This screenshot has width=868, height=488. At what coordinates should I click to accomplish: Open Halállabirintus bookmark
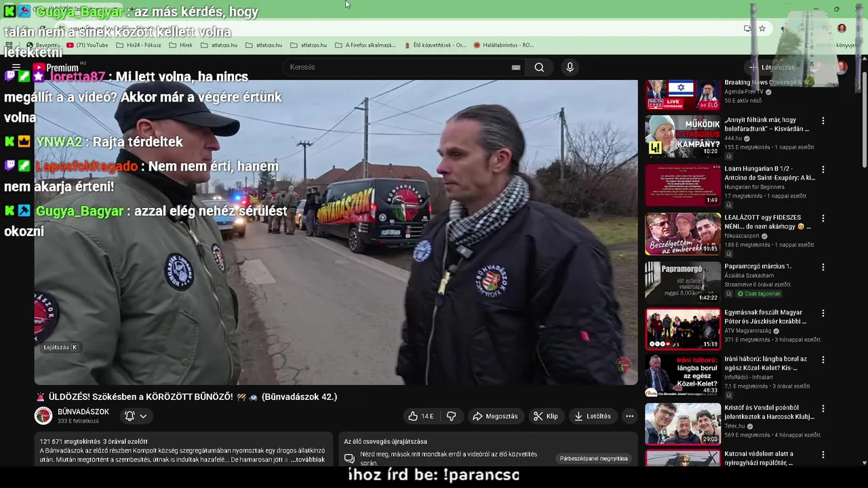click(503, 45)
